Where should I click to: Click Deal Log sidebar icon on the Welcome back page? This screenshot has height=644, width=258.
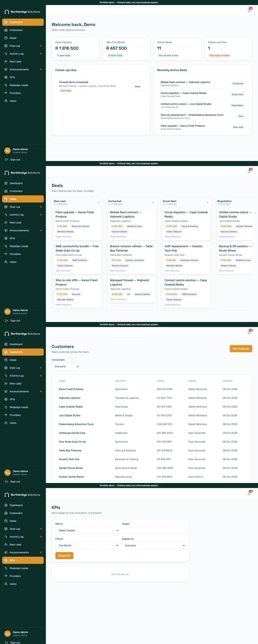click(6, 46)
